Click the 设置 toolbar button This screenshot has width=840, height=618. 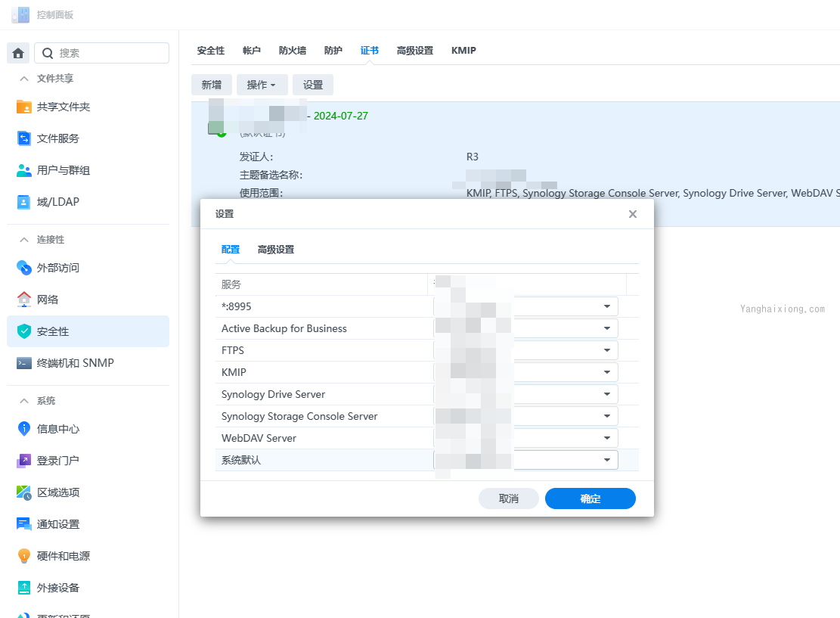tap(313, 85)
